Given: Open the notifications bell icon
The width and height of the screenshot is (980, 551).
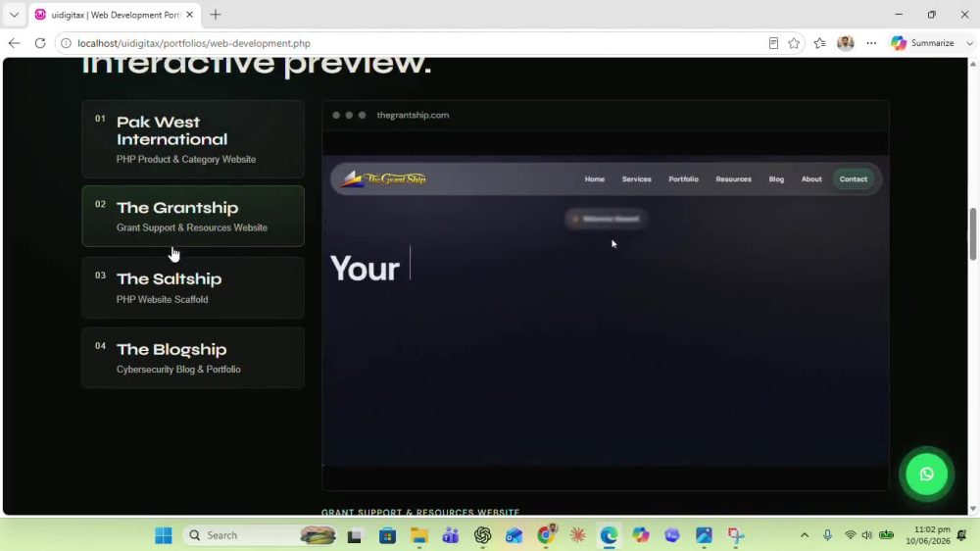Looking at the screenshot, I should point(962,535).
